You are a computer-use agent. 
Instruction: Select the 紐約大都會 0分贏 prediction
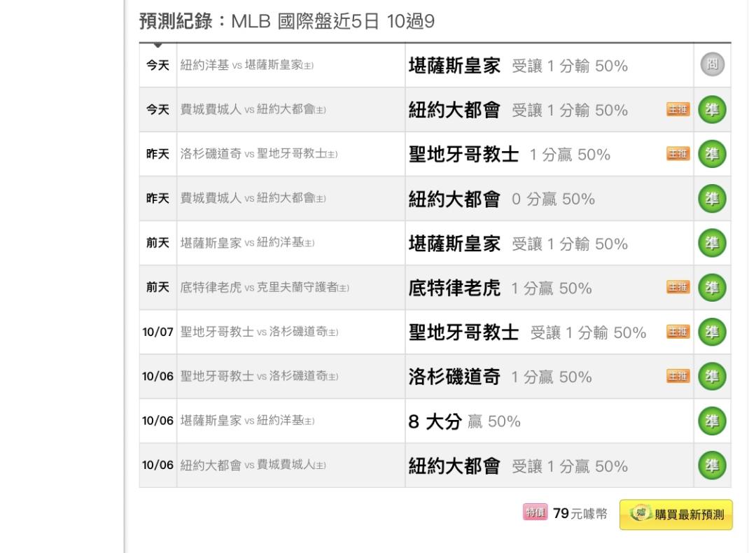click(x=501, y=199)
